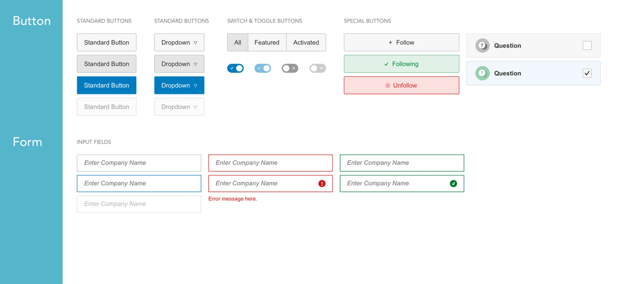Click the red Unfollow button

[401, 85]
